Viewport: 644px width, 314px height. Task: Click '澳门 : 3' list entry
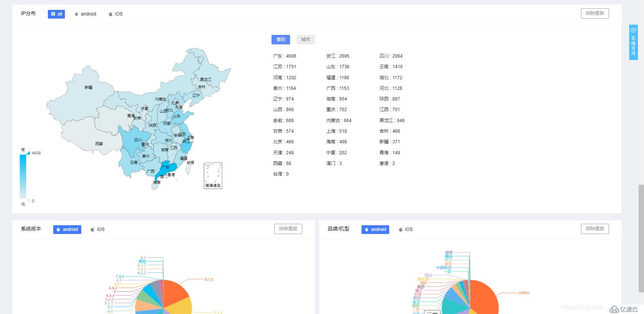334,163
